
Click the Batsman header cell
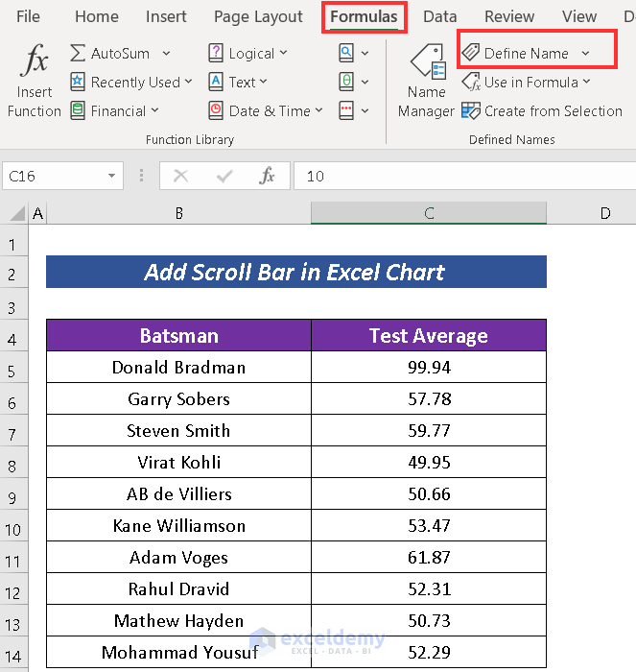179,336
